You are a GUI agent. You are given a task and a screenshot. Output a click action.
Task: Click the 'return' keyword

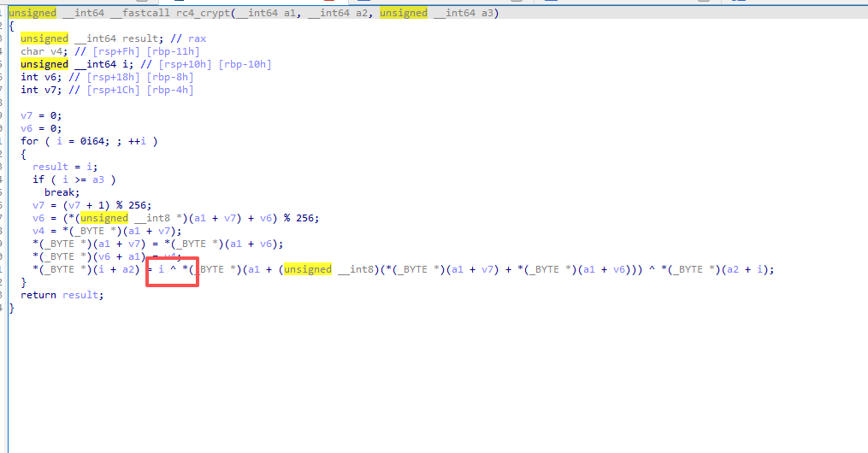click(38, 295)
